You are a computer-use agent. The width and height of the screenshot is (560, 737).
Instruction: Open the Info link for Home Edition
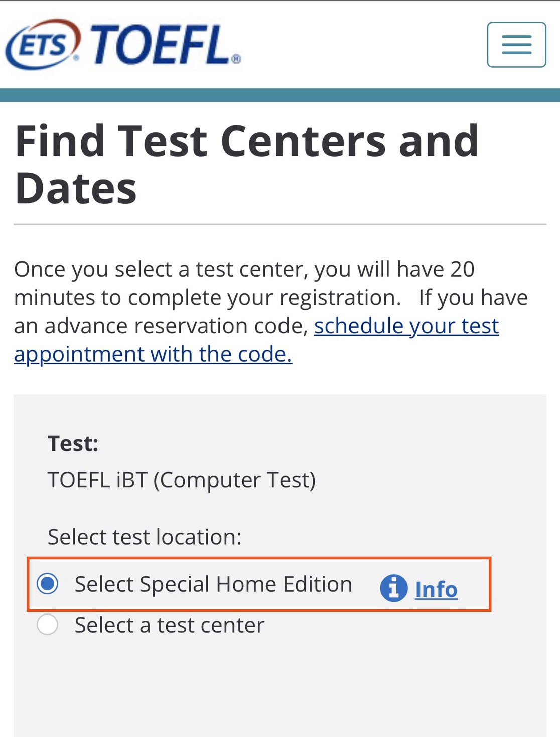click(436, 589)
